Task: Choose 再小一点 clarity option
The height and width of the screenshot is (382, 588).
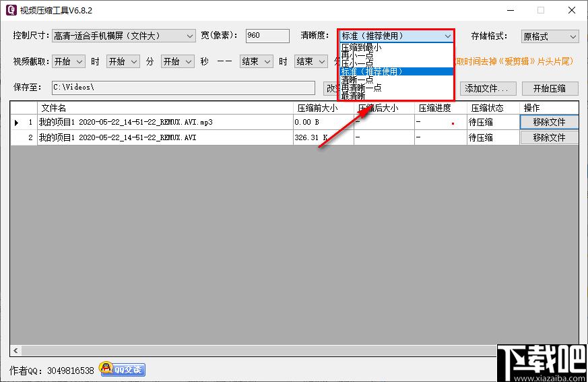Action: click(x=396, y=55)
